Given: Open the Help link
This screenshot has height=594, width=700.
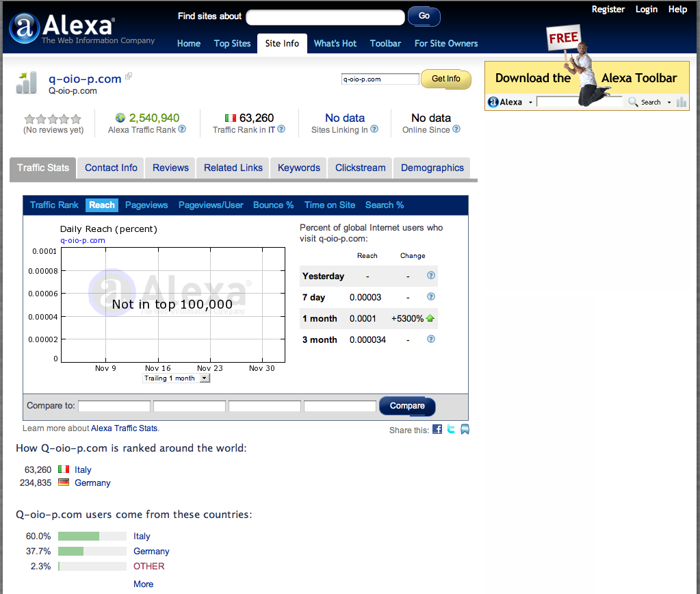Looking at the screenshot, I should [677, 9].
